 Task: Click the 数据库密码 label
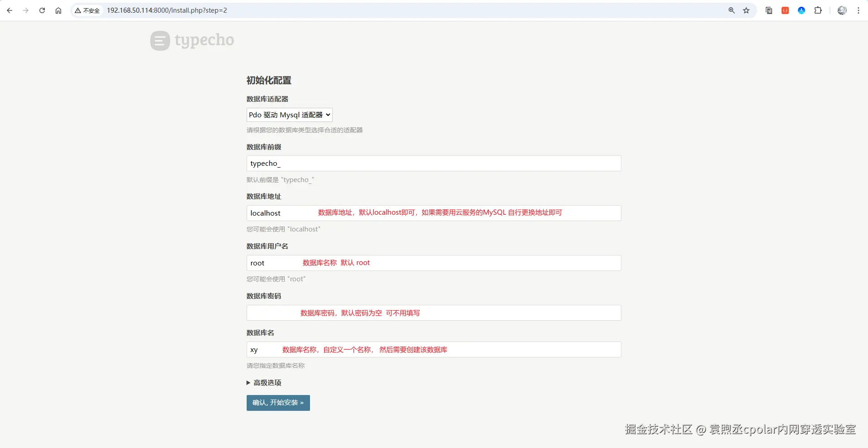point(264,296)
